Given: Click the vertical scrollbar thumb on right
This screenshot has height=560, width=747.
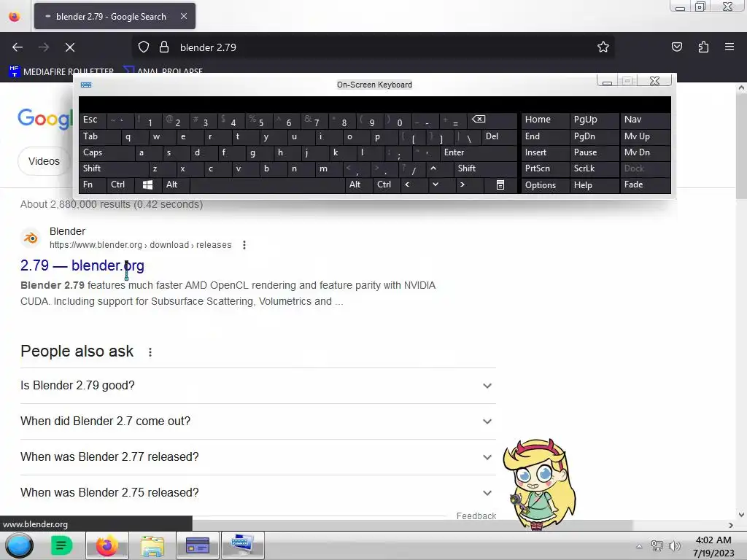Looking at the screenshot, I should tap(741, 145).
